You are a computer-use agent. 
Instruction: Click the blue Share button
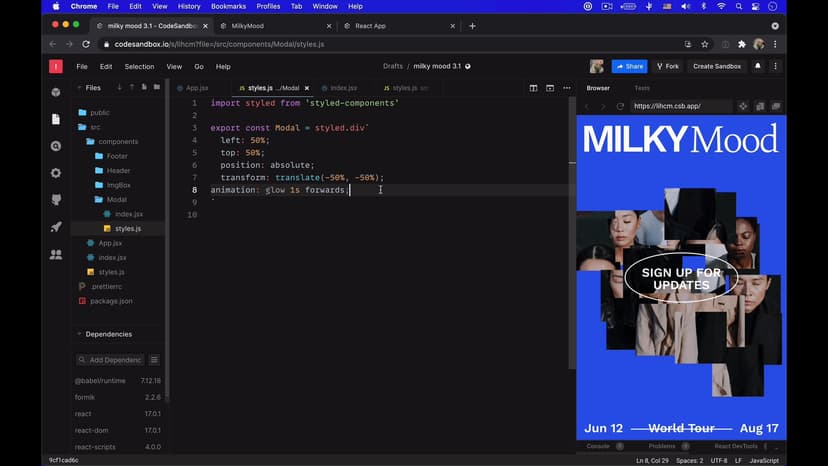629,67
